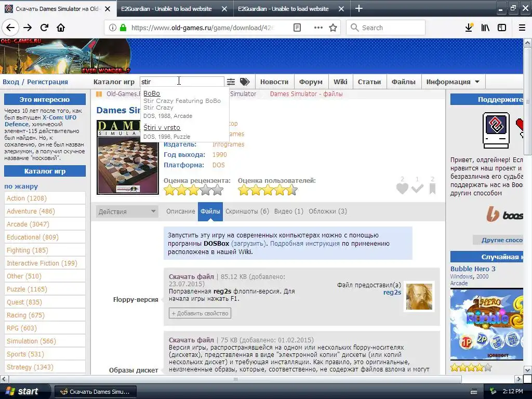Click the загрузить DOSBox link
The height and width of the screenshot is (399, 532).
[x=249, y=244]
